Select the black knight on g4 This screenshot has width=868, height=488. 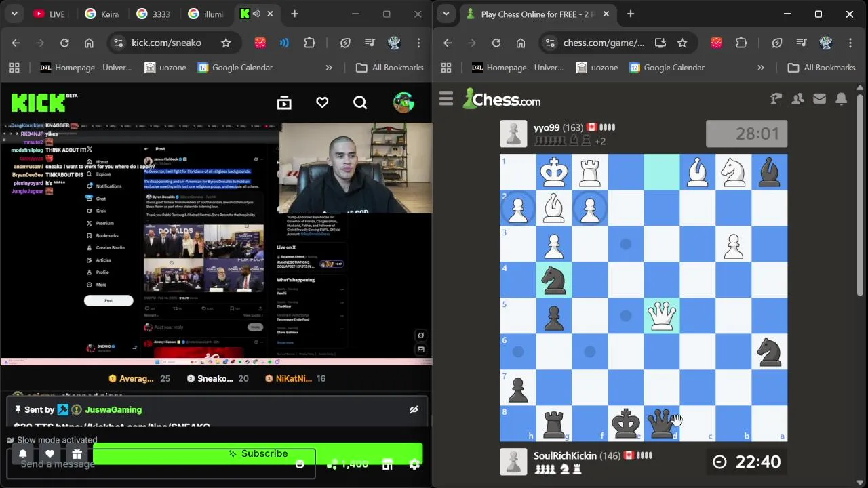click(553, 280)
